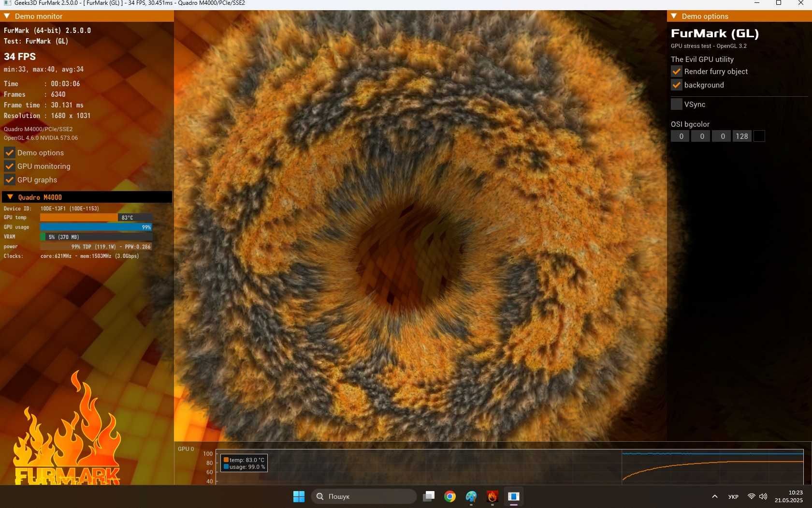Select the OSI bgcolor field showing 128

coord(742,136)
